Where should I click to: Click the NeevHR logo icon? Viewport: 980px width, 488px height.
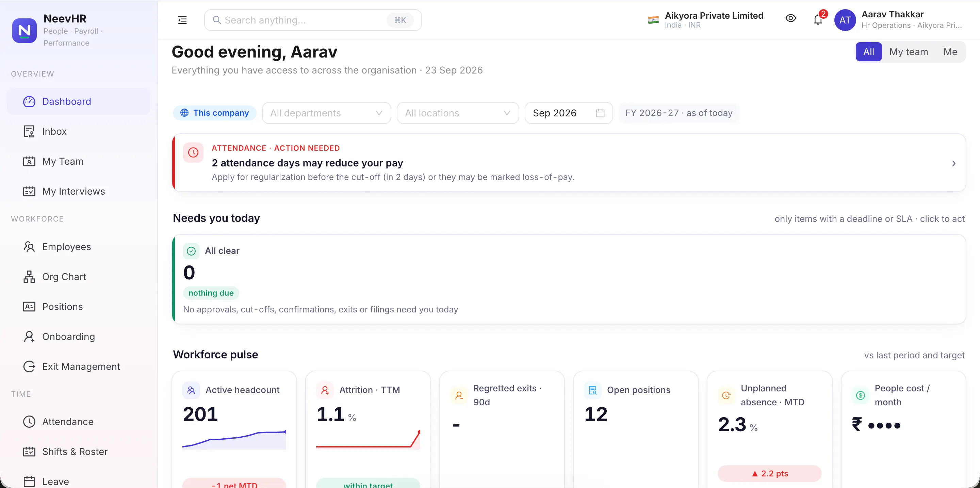[24, 30]
